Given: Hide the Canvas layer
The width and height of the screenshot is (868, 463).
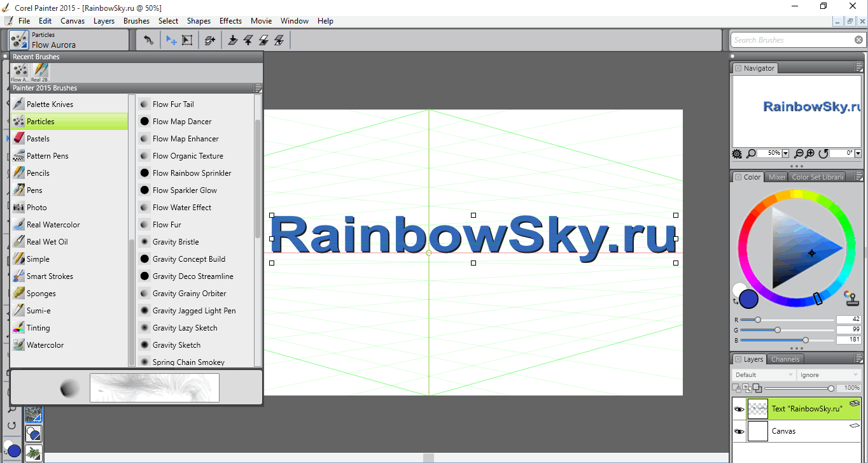Looking at the screenshot, I should [x=739, y=431].
